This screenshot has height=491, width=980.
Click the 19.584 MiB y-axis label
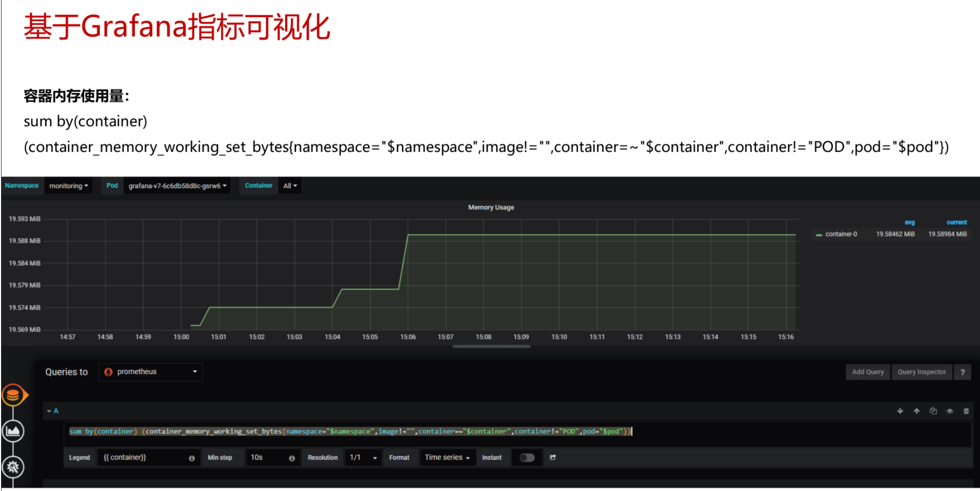tap(24, 263)
